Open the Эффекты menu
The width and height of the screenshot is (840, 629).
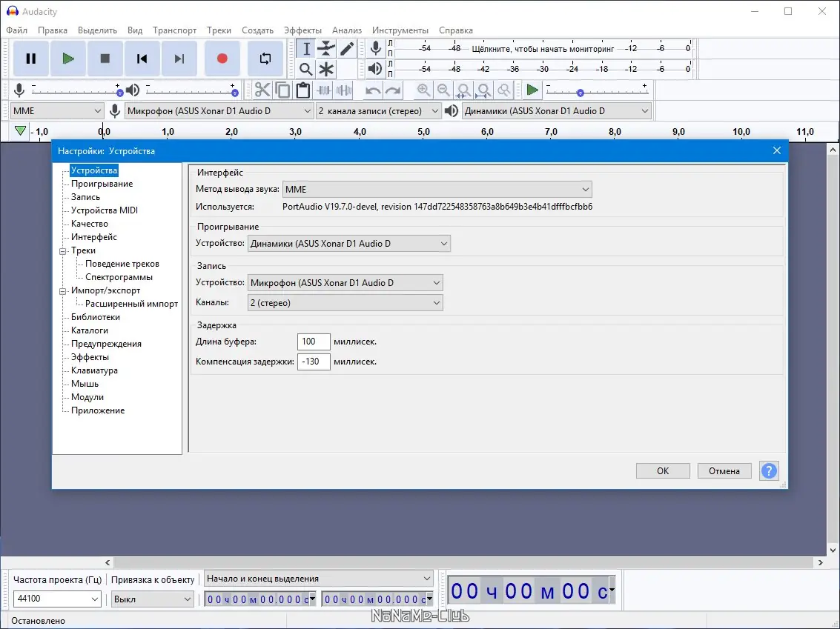click(302, 30)
